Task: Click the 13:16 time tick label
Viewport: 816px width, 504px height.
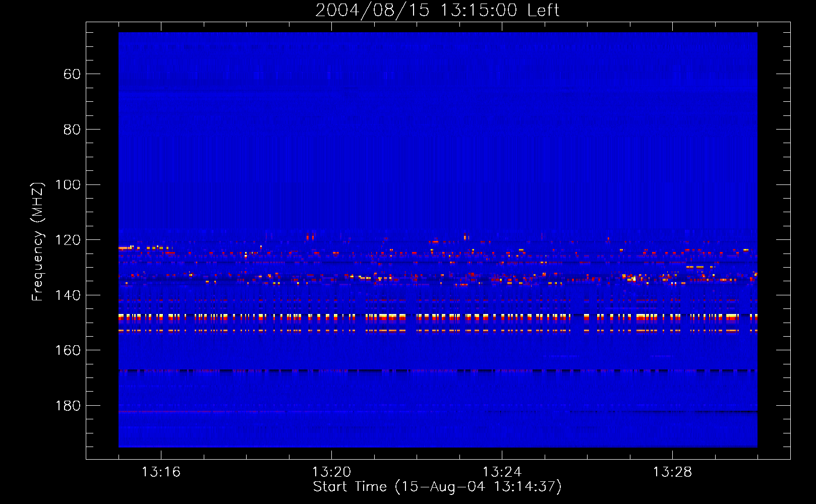Action: pos(161,472)
